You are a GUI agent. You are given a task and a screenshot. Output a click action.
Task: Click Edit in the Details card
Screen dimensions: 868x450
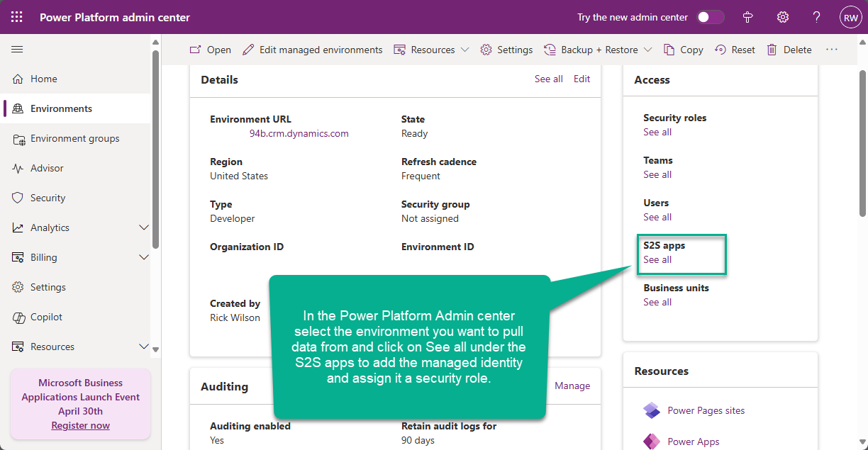coord(582,79)
